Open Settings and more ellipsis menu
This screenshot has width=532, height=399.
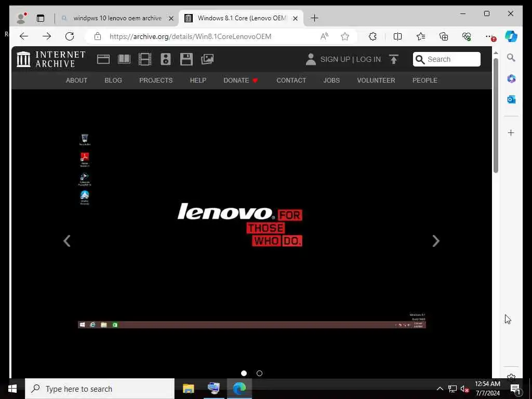490,37
